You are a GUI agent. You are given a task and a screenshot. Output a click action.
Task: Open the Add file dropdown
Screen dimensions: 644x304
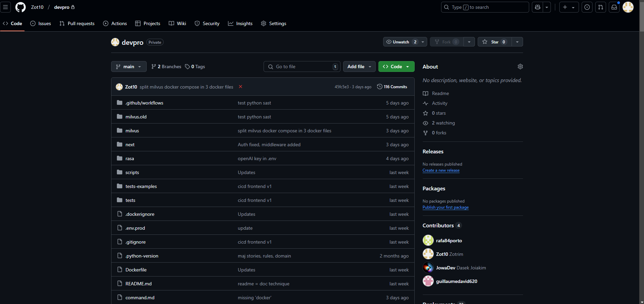tap(359, 66)
